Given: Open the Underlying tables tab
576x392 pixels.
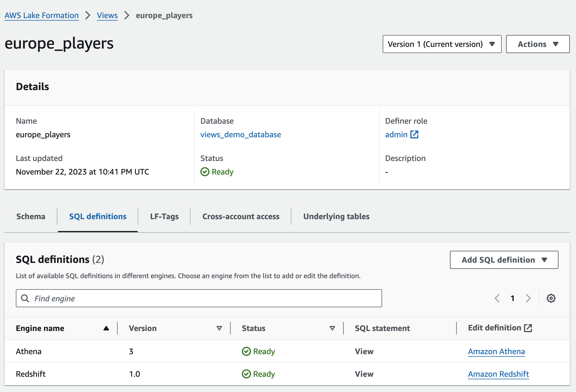Looking at the screenshot, I should pos(336,216).
